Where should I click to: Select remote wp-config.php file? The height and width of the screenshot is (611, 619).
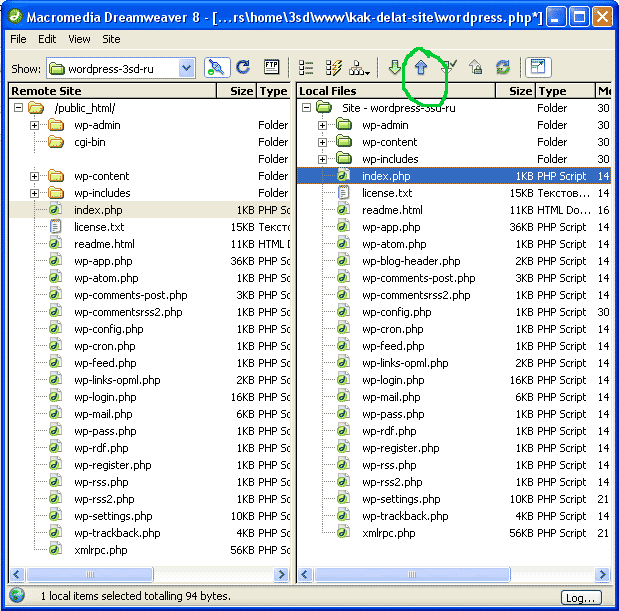coord(109,329)
